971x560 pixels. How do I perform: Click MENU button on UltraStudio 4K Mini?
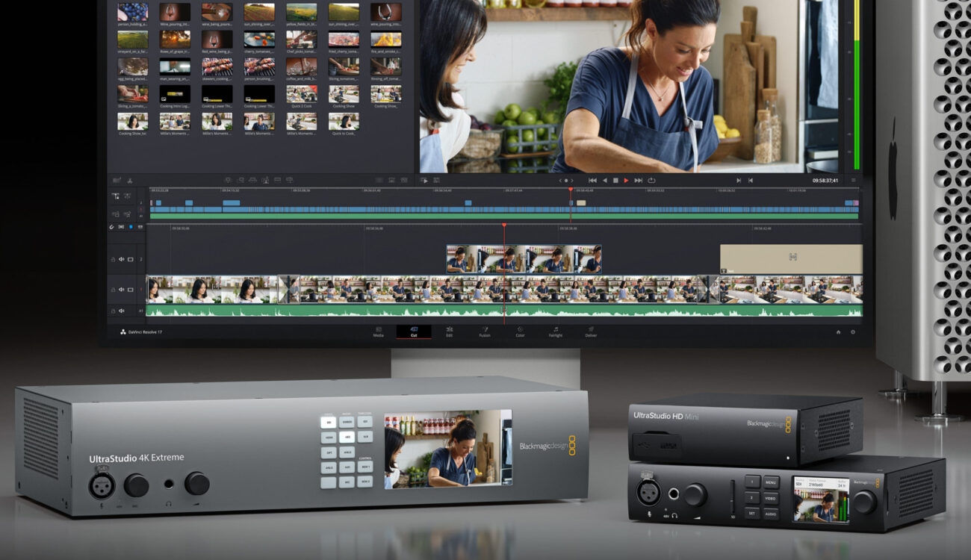pyautogui.click(x=771, y=482)
